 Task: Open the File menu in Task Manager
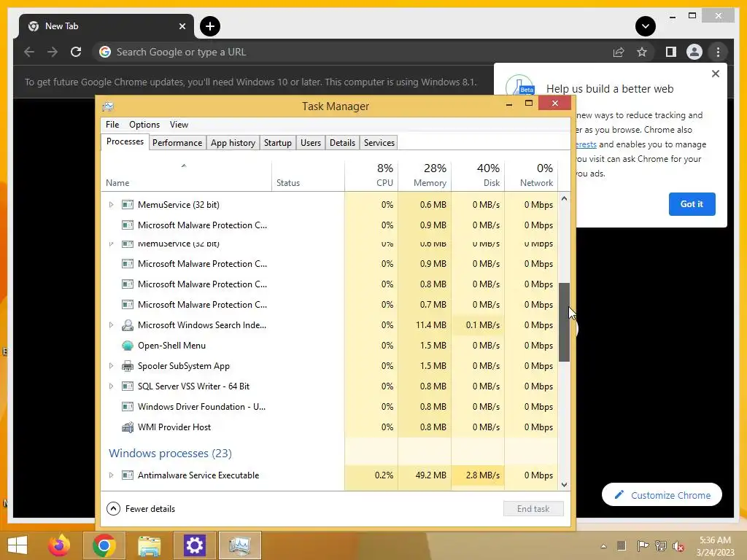112,125
